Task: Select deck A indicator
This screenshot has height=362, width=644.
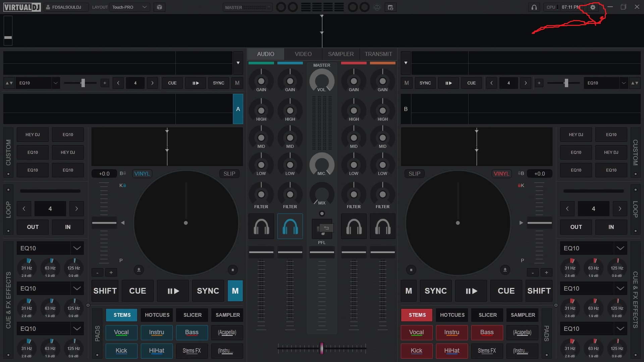Action: 238,109
